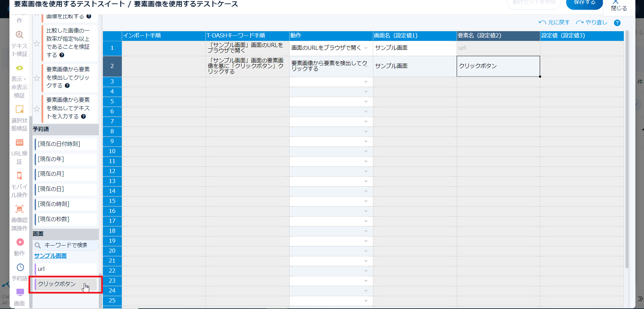This screenshot has height=309, width=644.
Task: Open the テキスト検証 magnifier category
Action: click(x=20, y=35)
